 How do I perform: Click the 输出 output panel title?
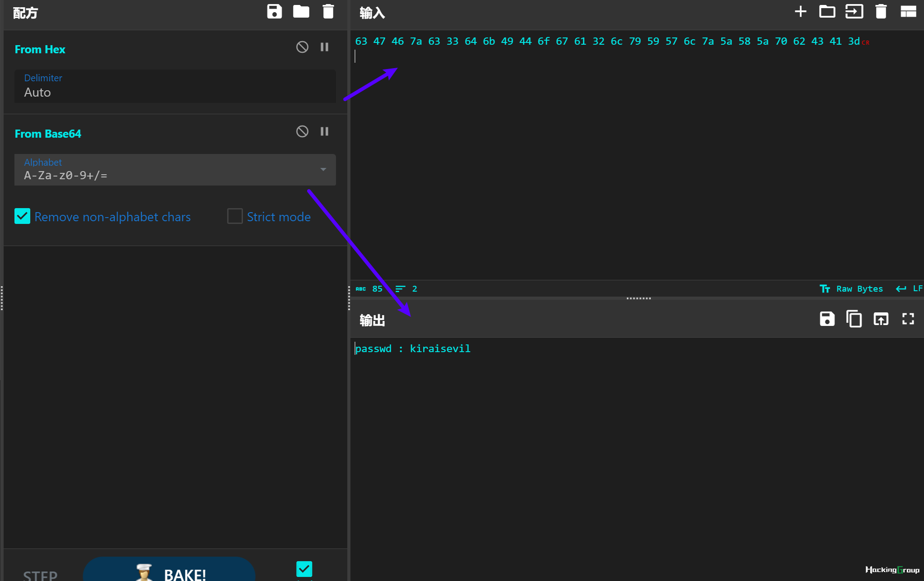[372, 321]
